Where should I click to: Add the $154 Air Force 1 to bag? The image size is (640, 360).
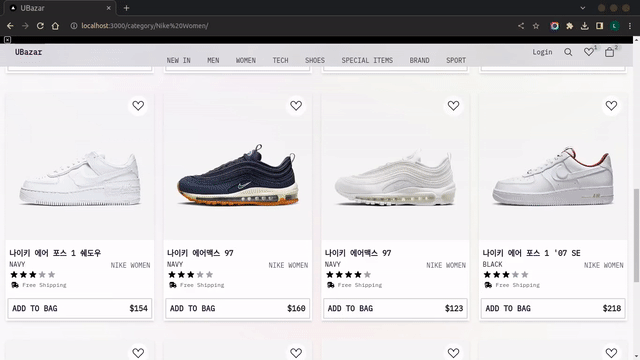pyautogui.click(x=80, y=308)
